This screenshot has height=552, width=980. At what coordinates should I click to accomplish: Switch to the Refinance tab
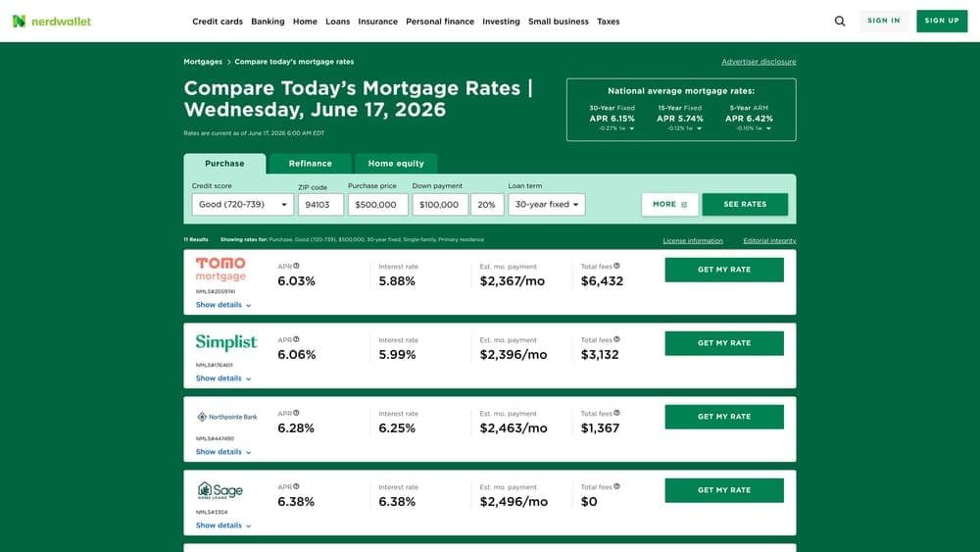310,164
